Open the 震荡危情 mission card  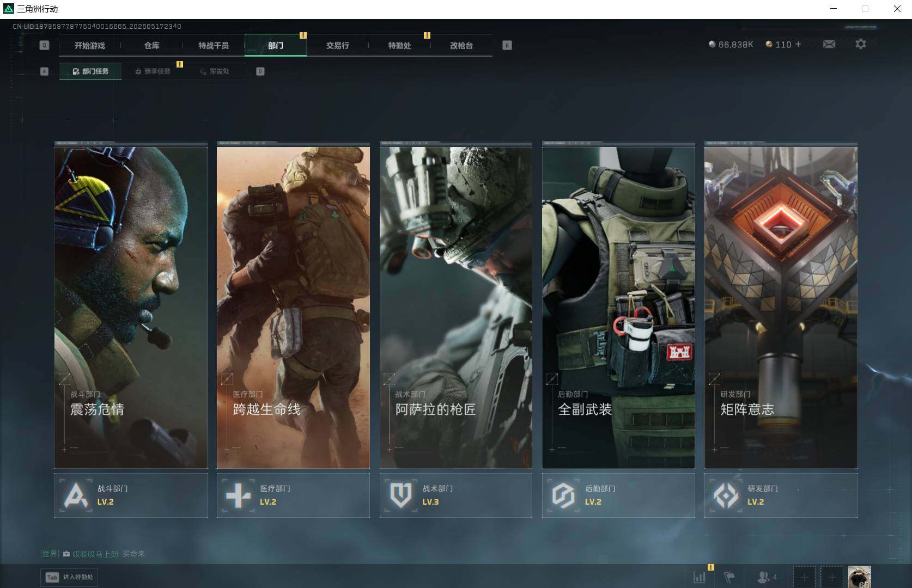131,307
